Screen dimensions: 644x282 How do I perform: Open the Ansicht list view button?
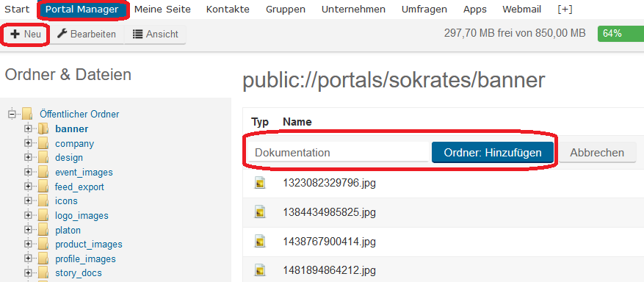(155, 34)
